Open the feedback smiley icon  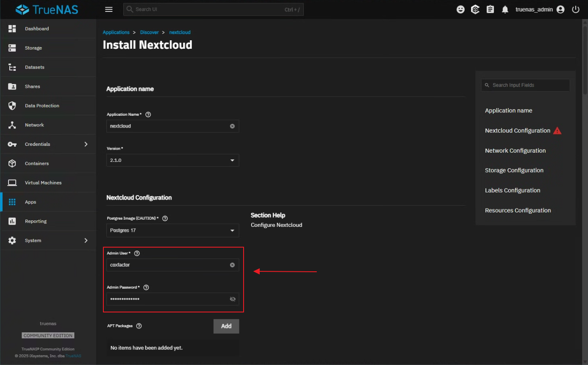click(460, 9)
